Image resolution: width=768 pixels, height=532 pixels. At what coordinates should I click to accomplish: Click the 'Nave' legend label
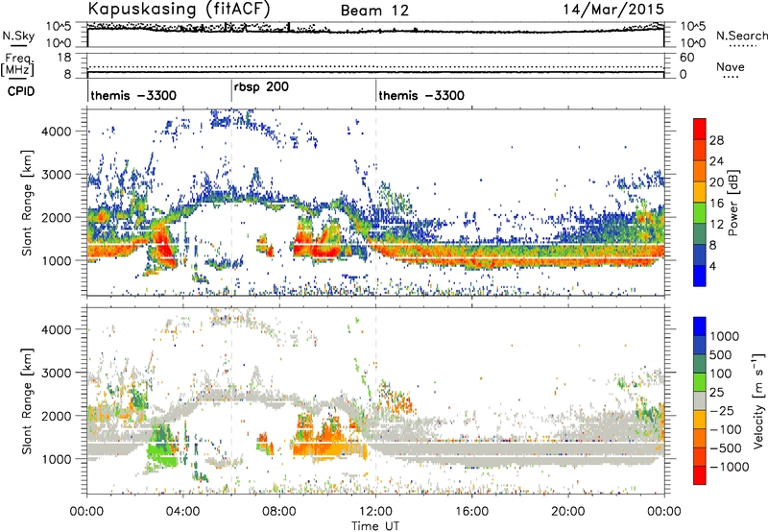coord(731,67)
